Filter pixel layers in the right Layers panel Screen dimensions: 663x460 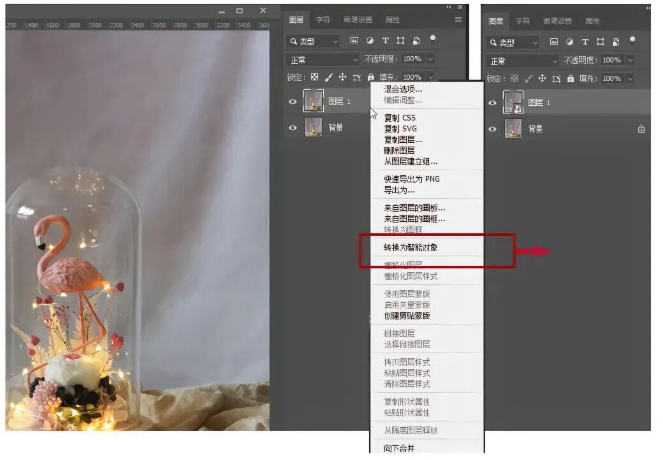tap(554, 41)
